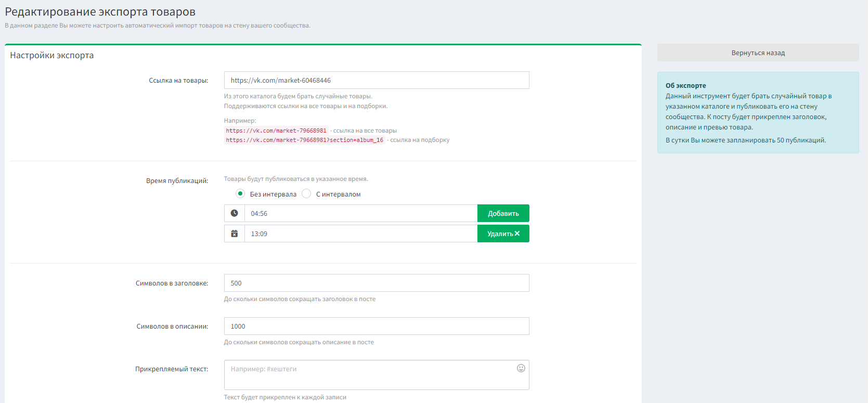Click the example URL with section=album_16
Image resolution: width=868 pixels, height=403 pixels.
304,140
